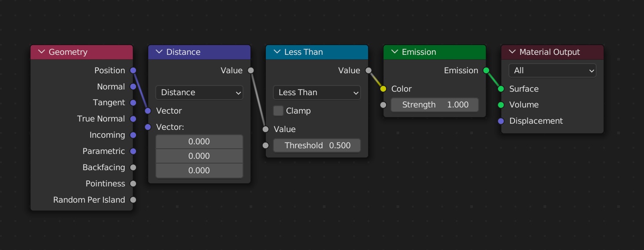644x250 pixels.
Task: Click the Backfacing output socket
Action: click(133, 167)
